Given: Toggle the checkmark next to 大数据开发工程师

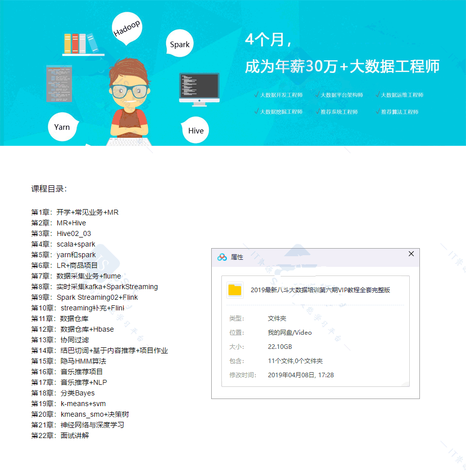Looking at the screenshot, I should click(256, 94).
